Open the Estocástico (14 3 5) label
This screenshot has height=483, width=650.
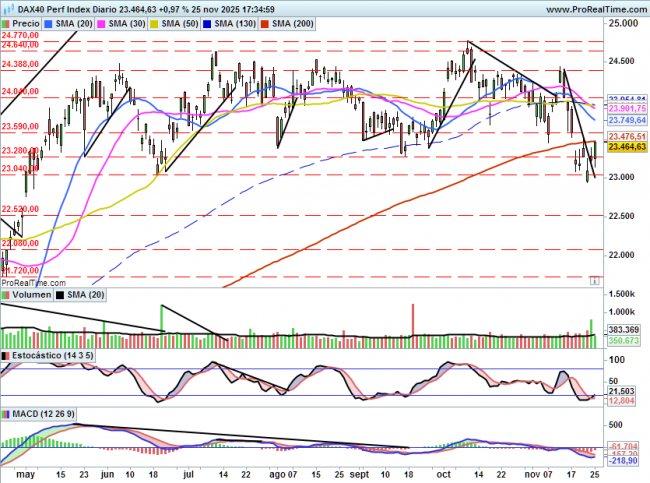48,355
